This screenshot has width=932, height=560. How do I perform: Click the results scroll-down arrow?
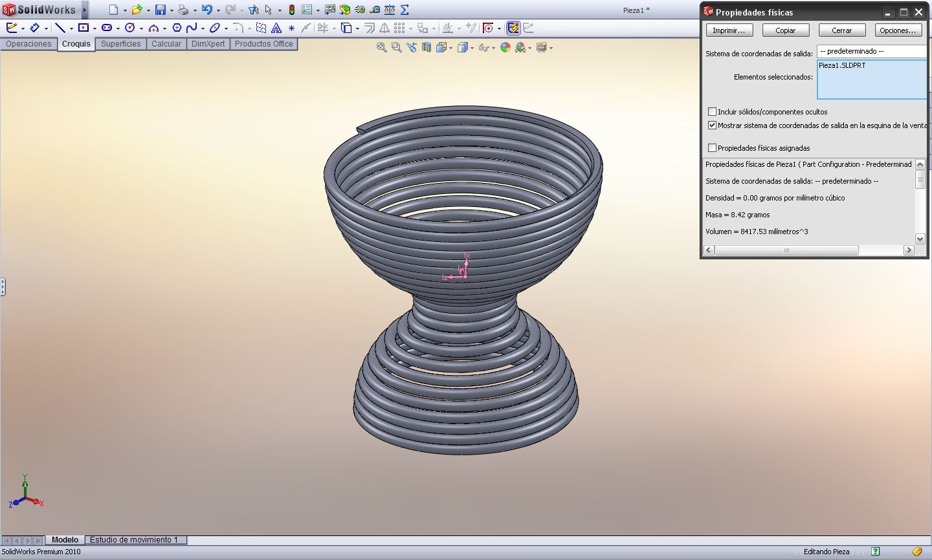[x=920, y=239]
